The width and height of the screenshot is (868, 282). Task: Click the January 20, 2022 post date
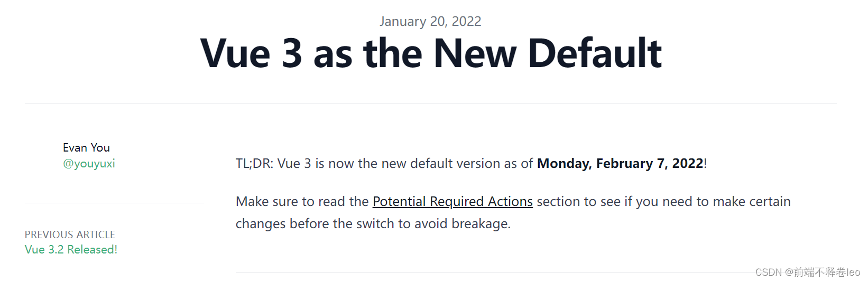point(430,22)
